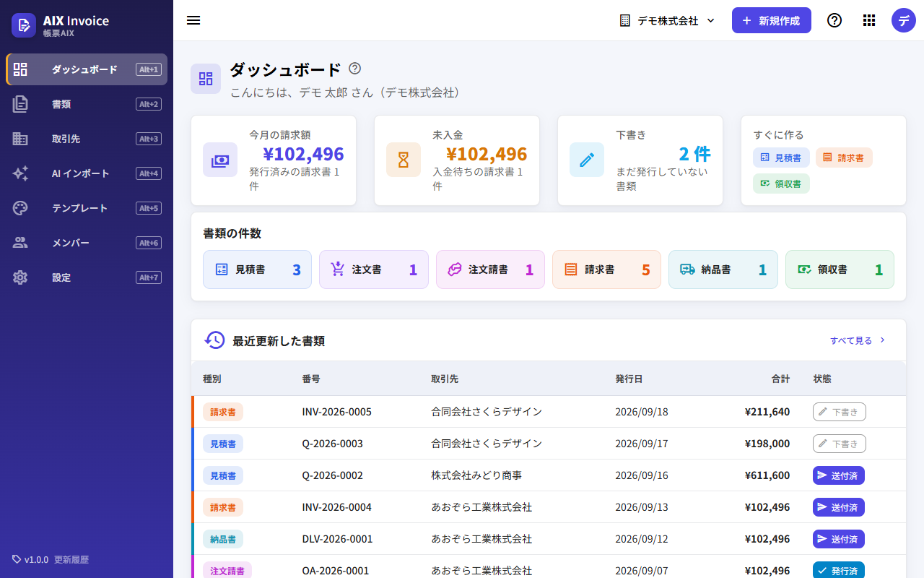Click document number DLV-2026-0001
The width and height of the screenshot is (924, 578).
point(338,539)
